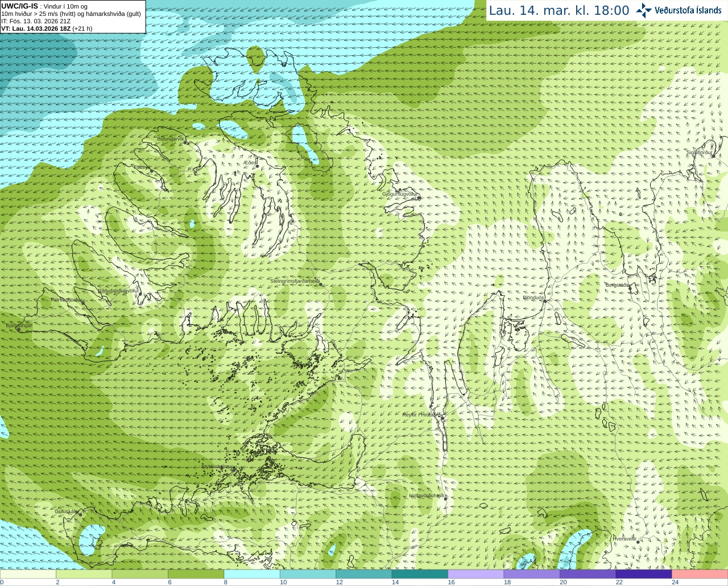Pick the legend swatch between 10 and 12
The width and height of the screenshot is (728, 586).
tap(308, 574)
